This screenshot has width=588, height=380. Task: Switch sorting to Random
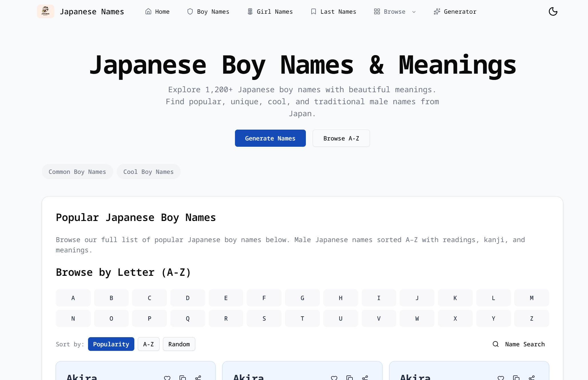pos(179,344)
